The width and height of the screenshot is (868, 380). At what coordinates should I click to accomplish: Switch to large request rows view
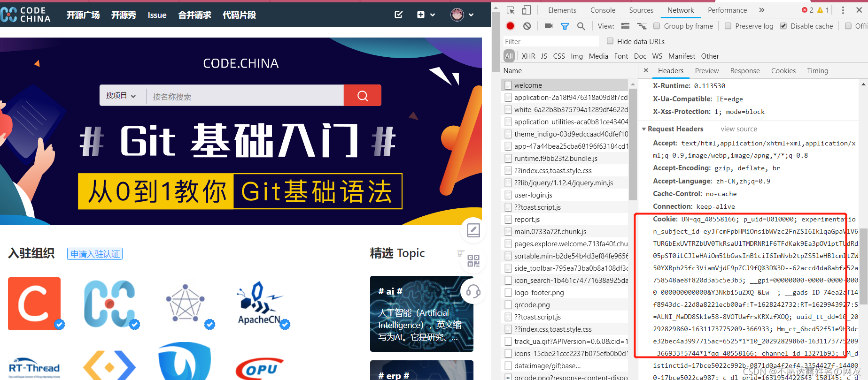(x=625, y=26)
